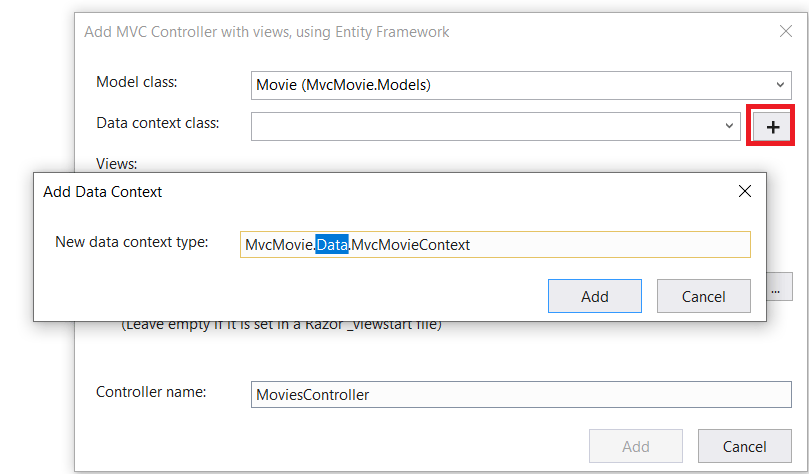The image size is (809, 475).
Task: Click the empty Data context class combo box
Action: (490, 126)
